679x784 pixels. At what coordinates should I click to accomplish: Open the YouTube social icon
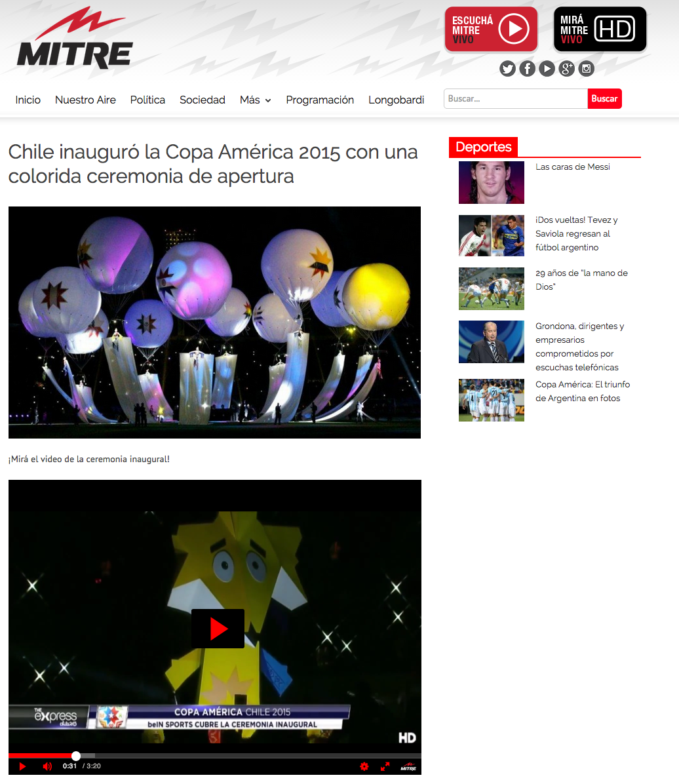click(547, 68)
